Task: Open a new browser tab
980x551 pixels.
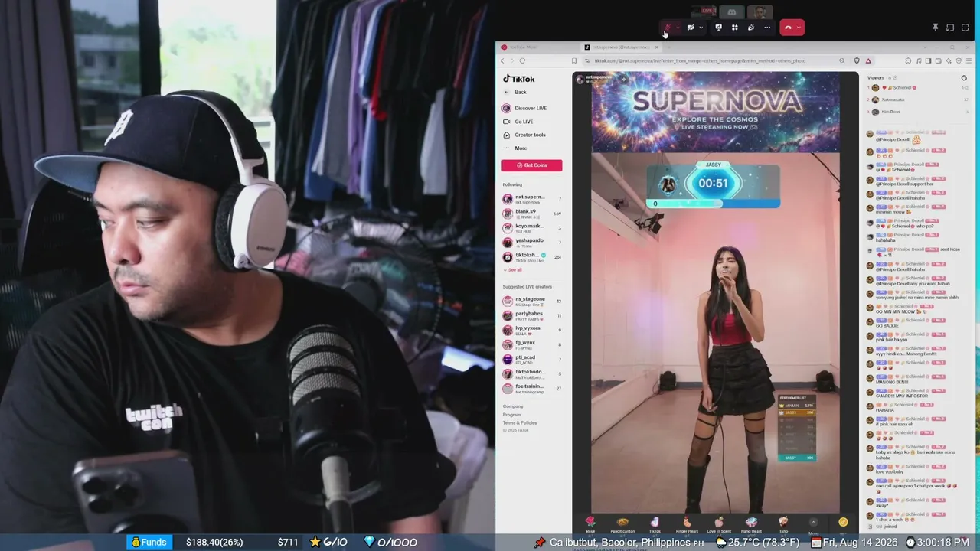Action: pyautogui.click(x=668, y=47)
